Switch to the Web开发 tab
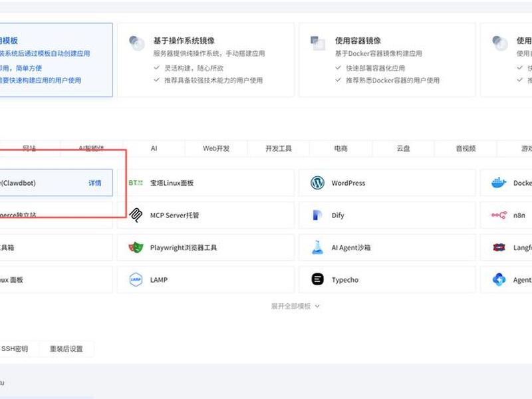The image size is (532, 399). click(216, 148)
